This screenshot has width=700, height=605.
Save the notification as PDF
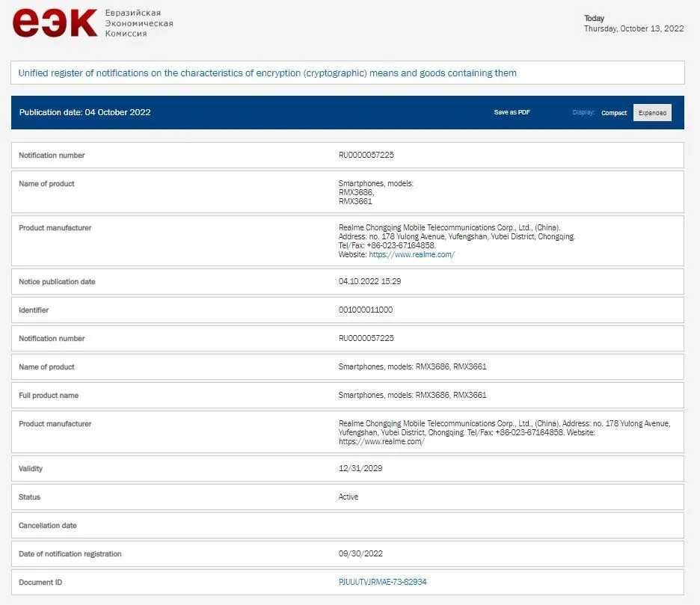(x=512, y=112)
